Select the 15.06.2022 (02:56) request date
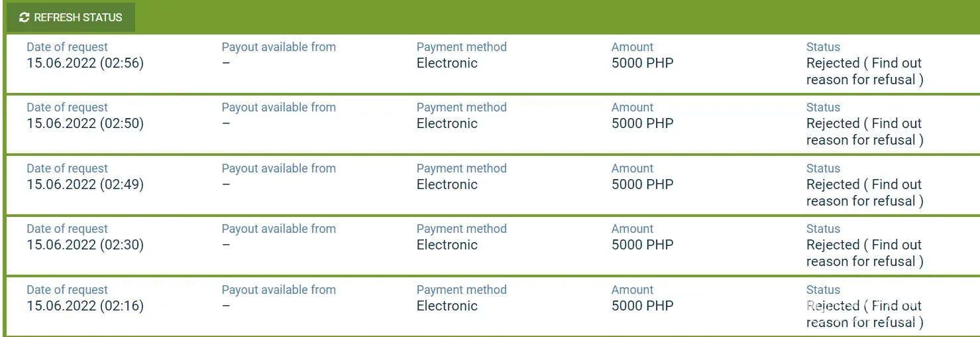This screenshot has height=337, width=980. 85,64
